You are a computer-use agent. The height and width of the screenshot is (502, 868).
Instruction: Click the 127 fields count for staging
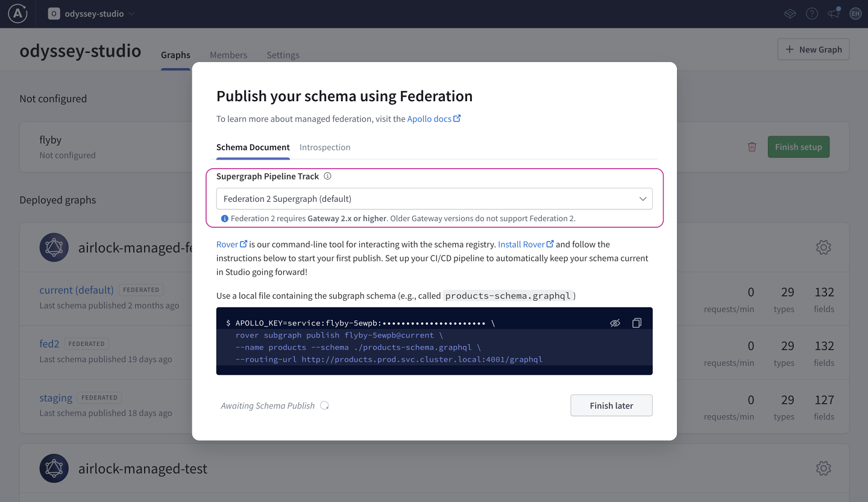click(824, 400)
